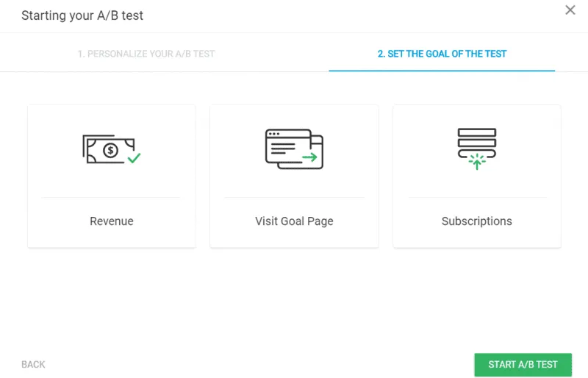Click the Subscriptions form submit icon
Screen dimensions: 588x378
click(476, 149)
